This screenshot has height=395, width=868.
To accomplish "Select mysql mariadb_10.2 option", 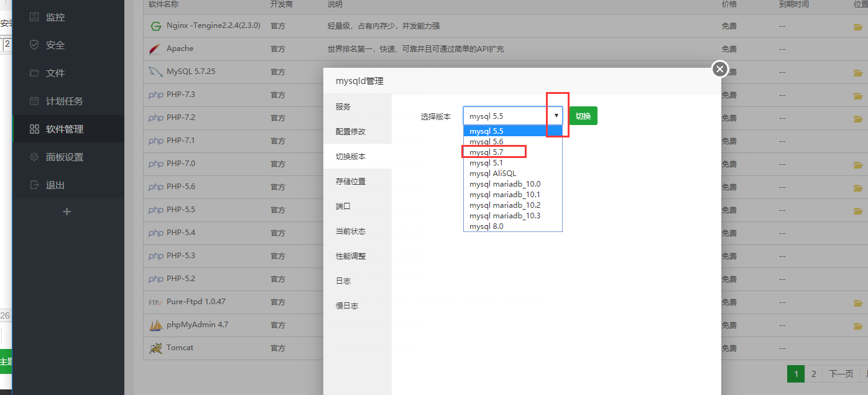I will point(513,205).
